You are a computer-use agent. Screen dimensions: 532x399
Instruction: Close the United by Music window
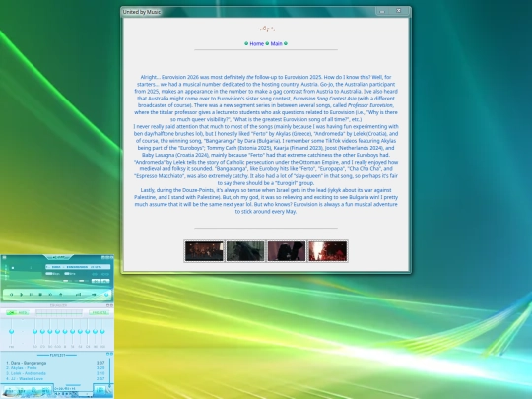[x=399, y=11]
